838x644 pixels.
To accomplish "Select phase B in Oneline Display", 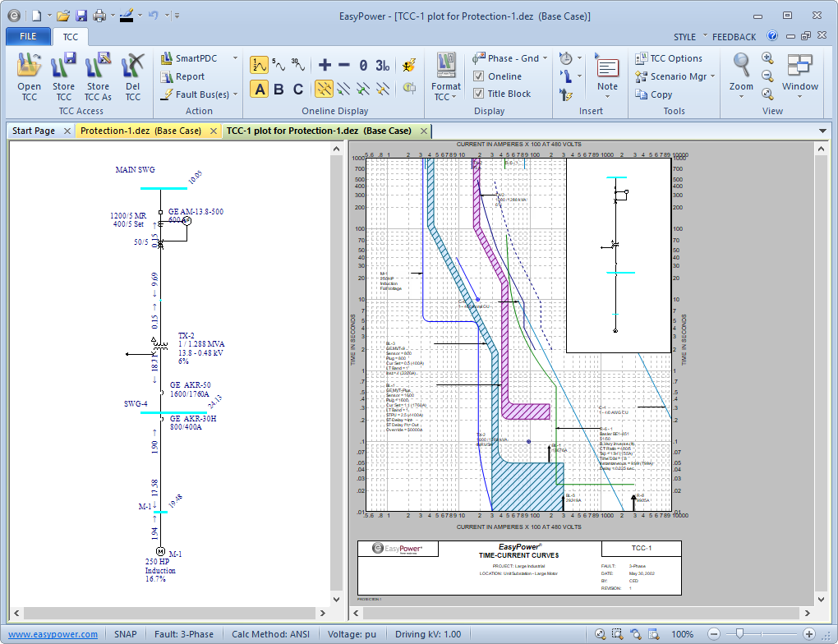I will pyautogui.click(x=279, y=90).
